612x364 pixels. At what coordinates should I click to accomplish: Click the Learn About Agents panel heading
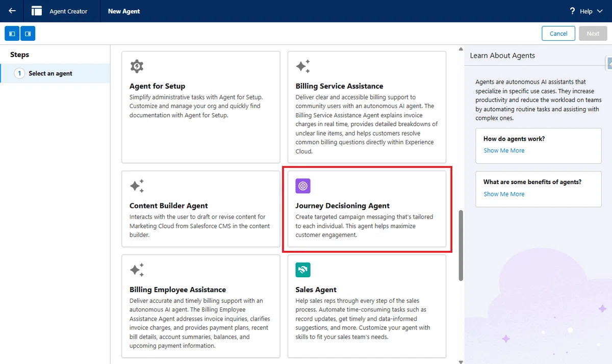pyautogui.click(x=502, y=56)
